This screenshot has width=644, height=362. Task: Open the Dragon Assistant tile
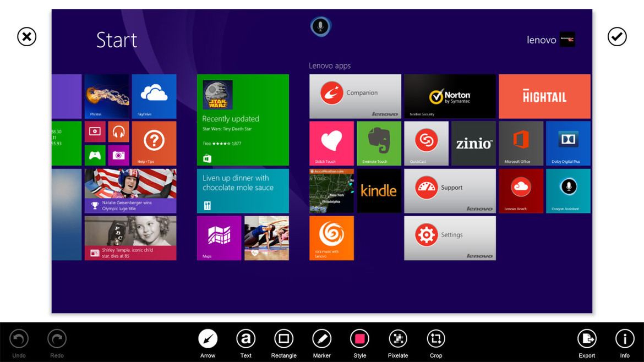pos(569,191)
